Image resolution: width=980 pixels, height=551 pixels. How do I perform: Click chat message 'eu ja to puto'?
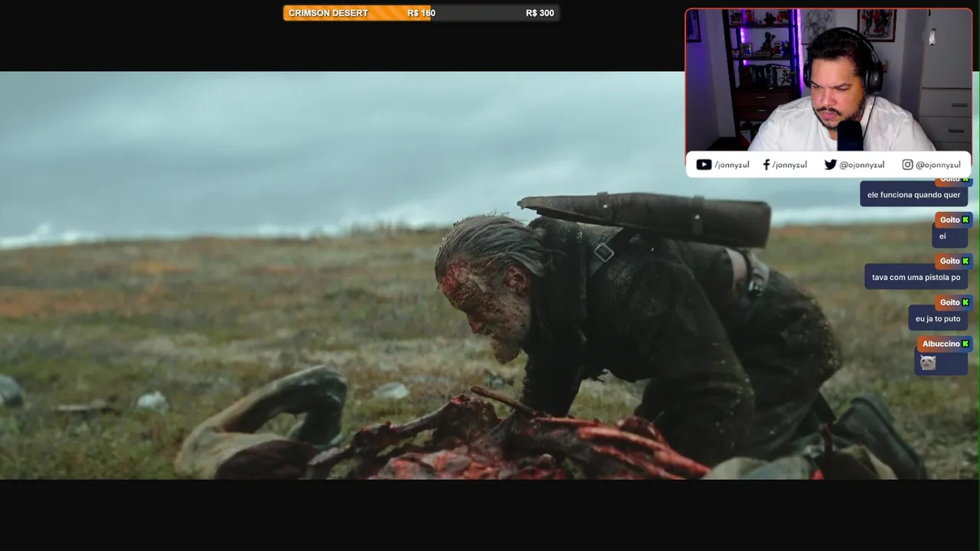coord(938,318)
